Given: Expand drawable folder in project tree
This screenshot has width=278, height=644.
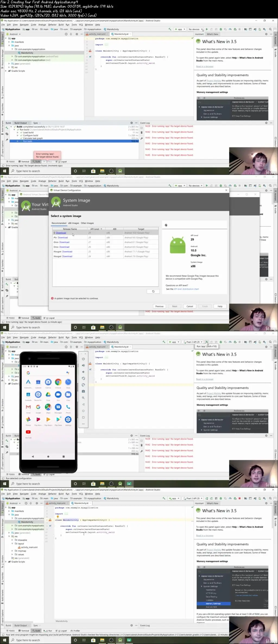Looking at the screenshot, I should (12, 540).
